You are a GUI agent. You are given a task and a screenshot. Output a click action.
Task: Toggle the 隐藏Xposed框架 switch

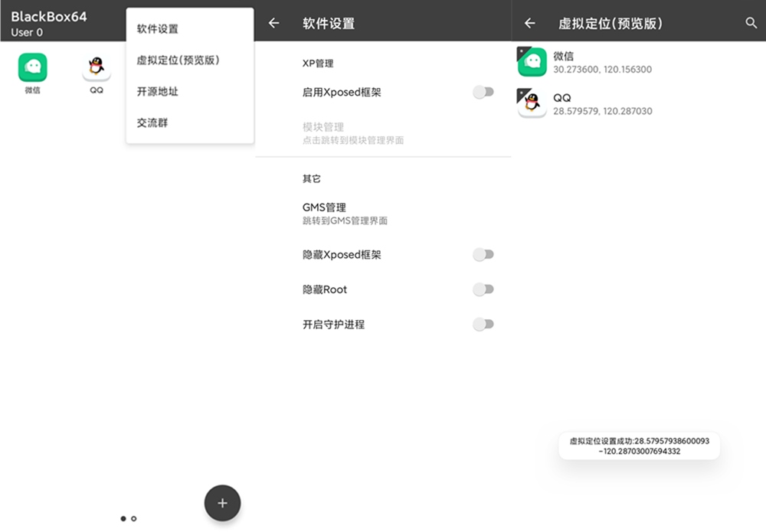point(483,254)
